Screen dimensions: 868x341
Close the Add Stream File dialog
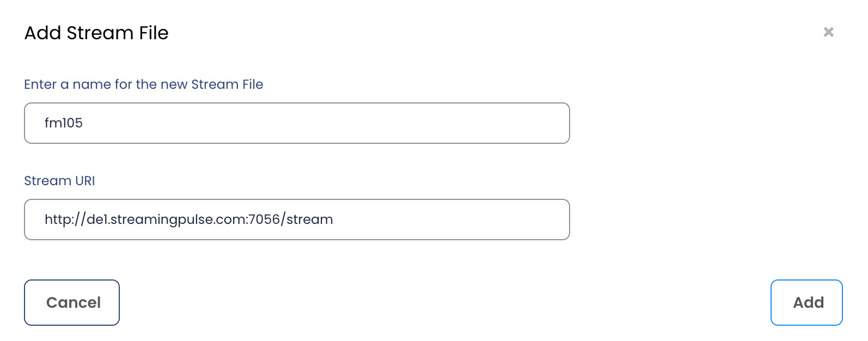[x=828, y=32]
